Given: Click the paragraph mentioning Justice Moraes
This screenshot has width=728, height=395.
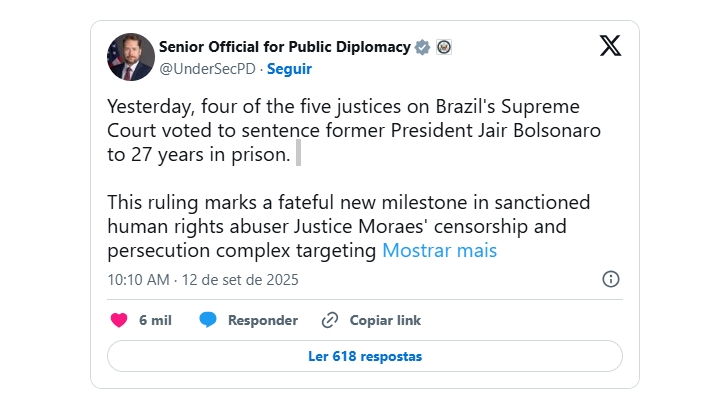Looking at the screenshot, I should pyautogui.click(x=349, y=227).
